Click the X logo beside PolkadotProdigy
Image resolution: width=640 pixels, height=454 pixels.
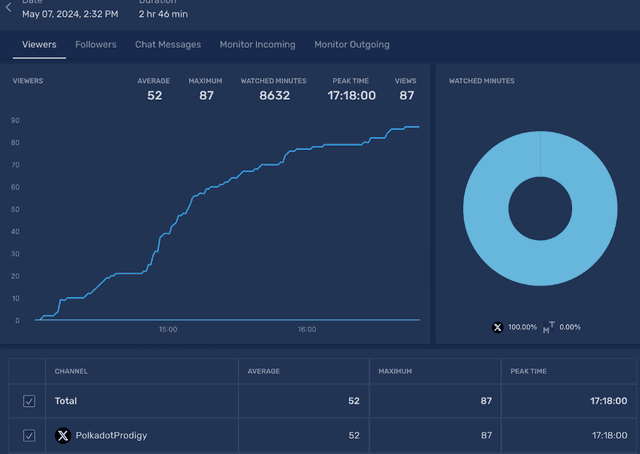(x=63, y=436)
